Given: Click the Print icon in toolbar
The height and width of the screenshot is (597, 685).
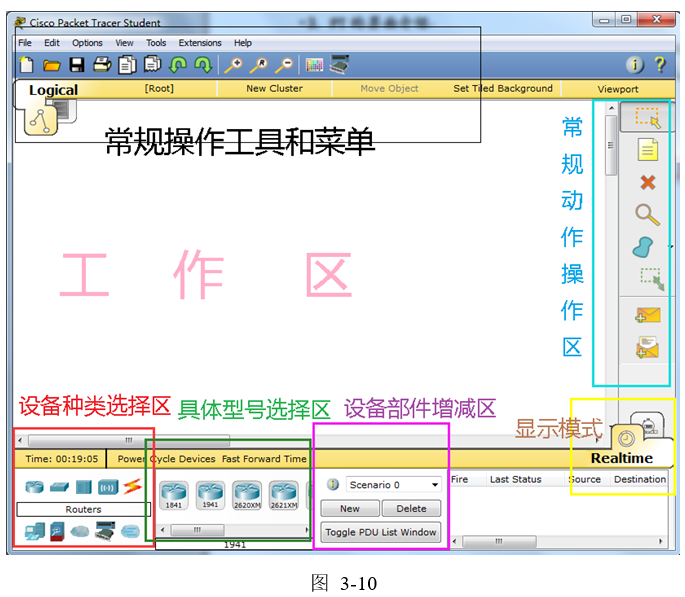Looking at the screenshot, I should point(101,65).
